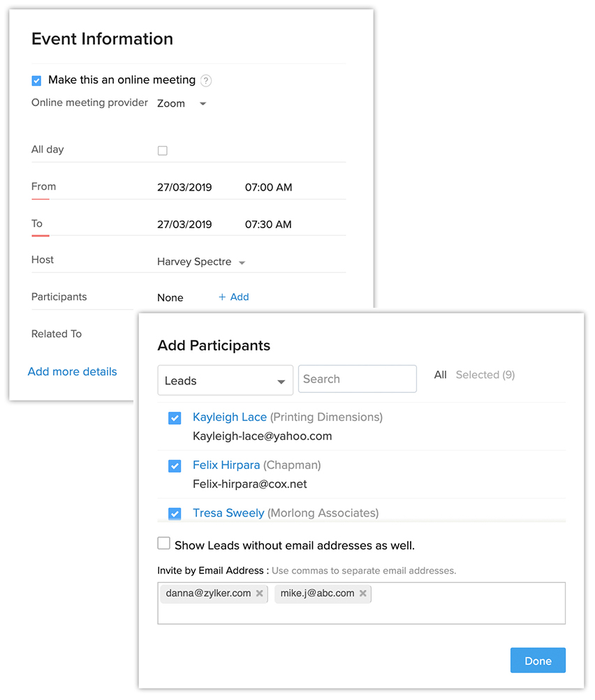Screen dimensions: 595x700
Task: Click the participants Search field
Action: click(357, 379)
